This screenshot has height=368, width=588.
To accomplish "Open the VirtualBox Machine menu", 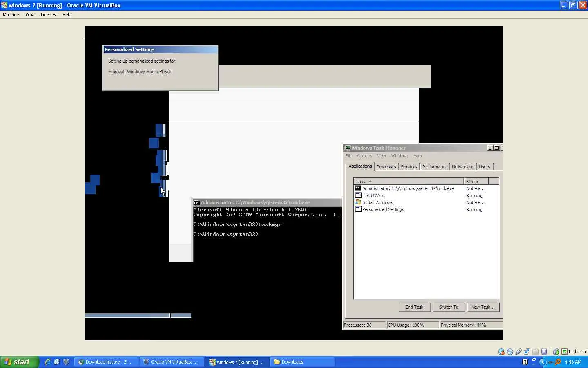I will [11, 15].
